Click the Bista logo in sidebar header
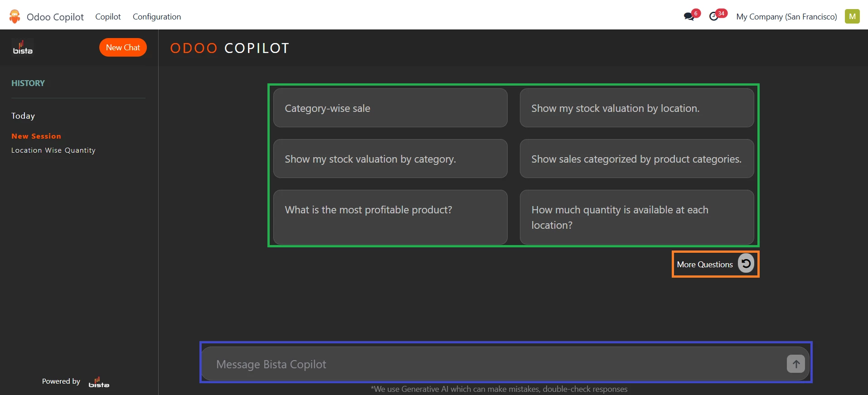The width and height of the screenshot is (868, 395). pyautogui.click(x=23, y=48)
